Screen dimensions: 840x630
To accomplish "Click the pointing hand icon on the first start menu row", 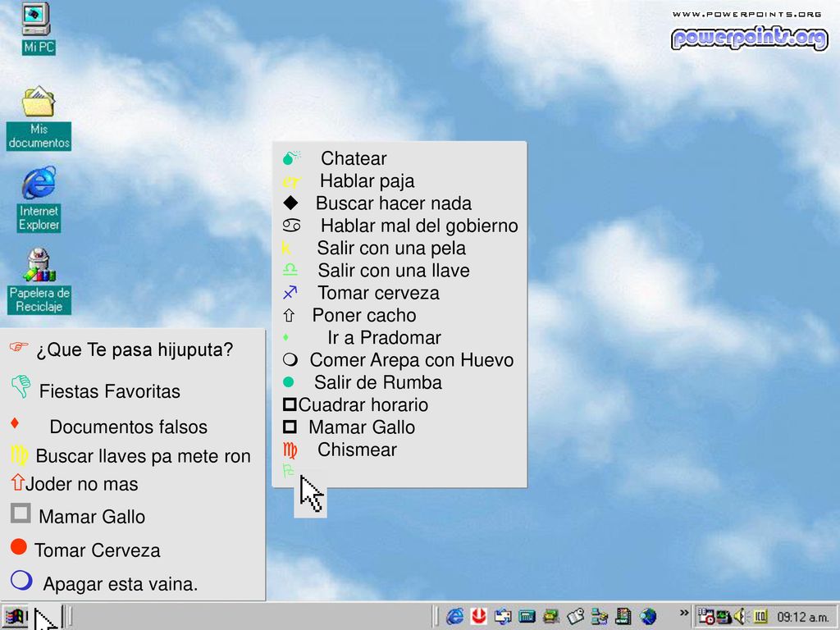I will pyautogui.click(x=19, y=347).
